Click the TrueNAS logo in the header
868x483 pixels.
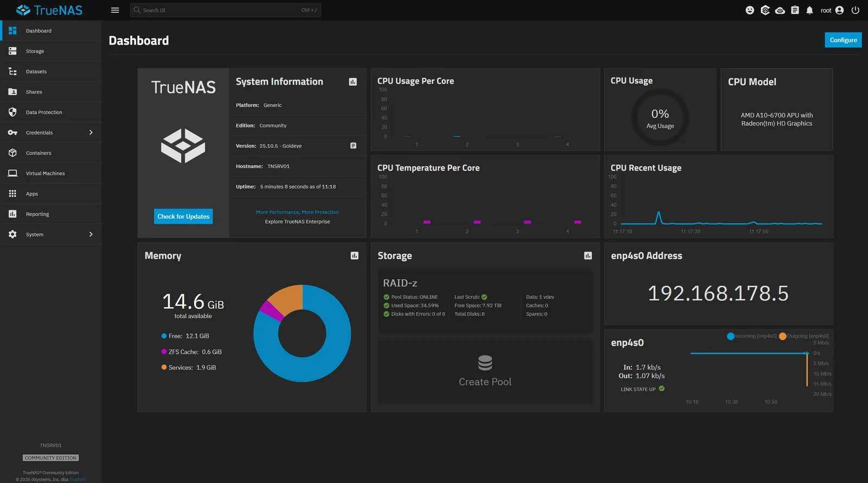(x=49, y=10)
